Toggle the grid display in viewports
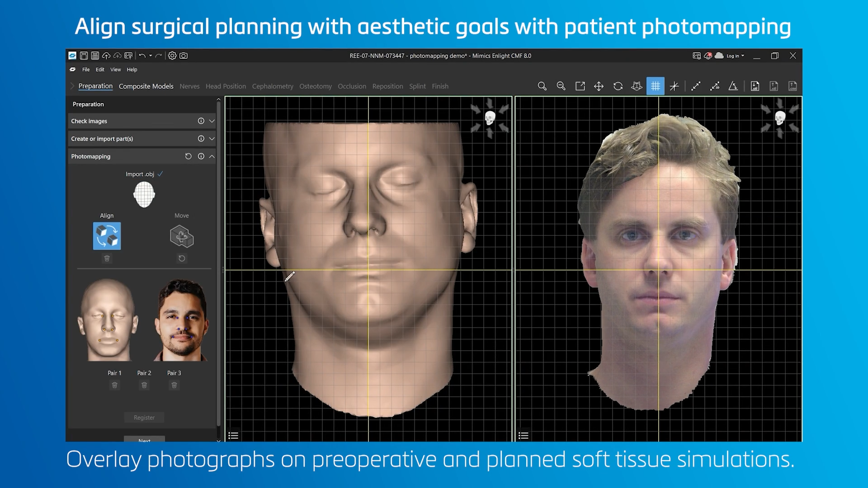Viewport: 868px width, 488px height. pyautogui.click(x=655, y=86)
